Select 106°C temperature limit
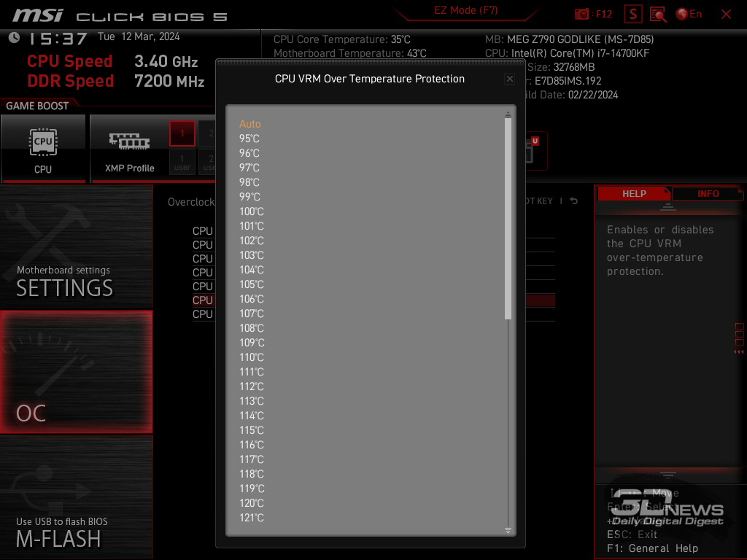Viewport: 747px width, 560px height. coord(251,299)
